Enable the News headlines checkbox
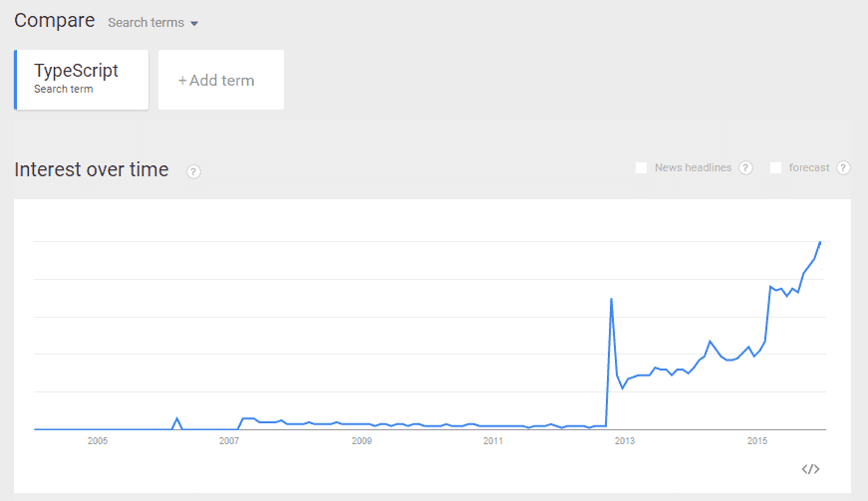This screenshot has height=501, width=868. pyautogui.click(x=642, y=167)
